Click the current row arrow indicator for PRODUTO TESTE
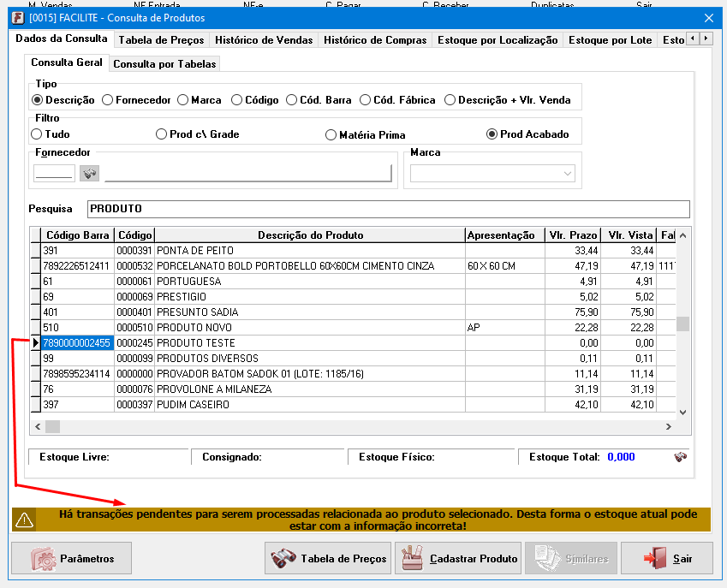727x588 pixels. [x=36, y=343]
